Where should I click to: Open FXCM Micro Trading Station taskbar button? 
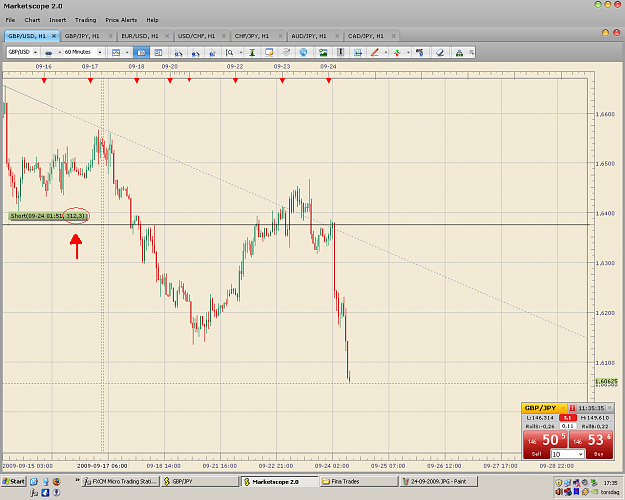pos(121,481)
